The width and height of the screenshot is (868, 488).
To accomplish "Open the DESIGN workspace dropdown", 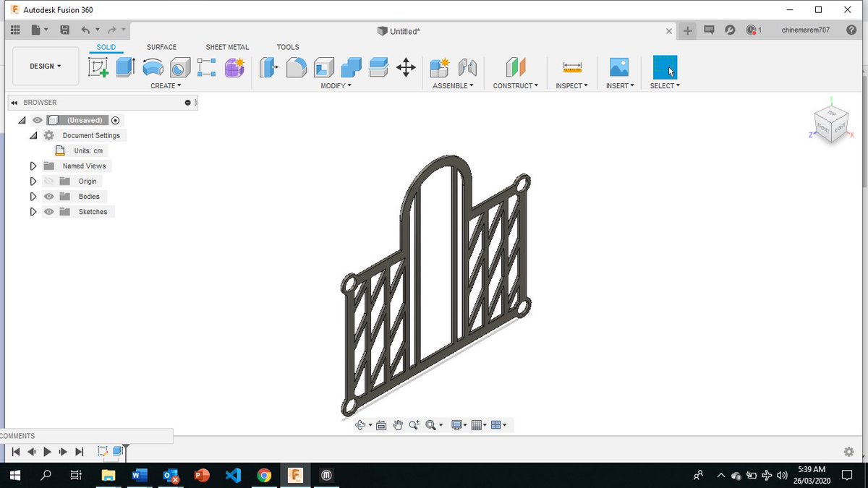I will tap(46, 67).
